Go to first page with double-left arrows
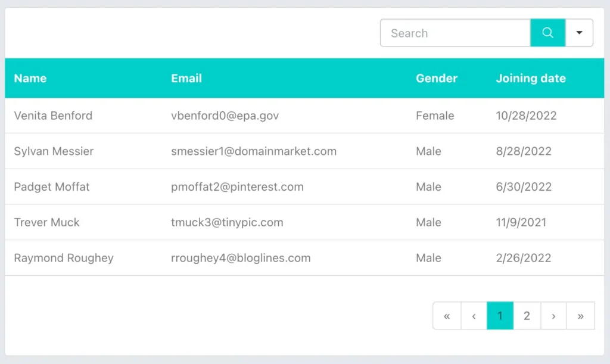The image size is (610, 364). (x=447, y=316)
